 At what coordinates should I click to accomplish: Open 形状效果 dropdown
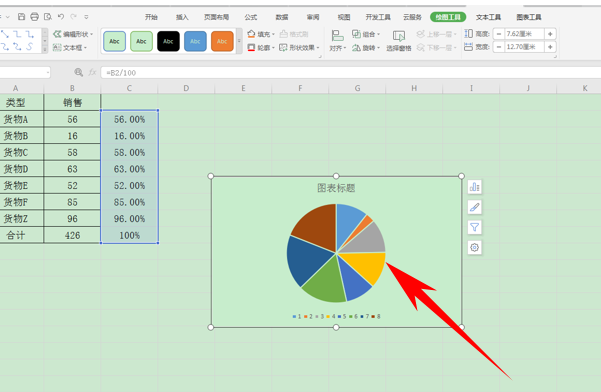299,48
